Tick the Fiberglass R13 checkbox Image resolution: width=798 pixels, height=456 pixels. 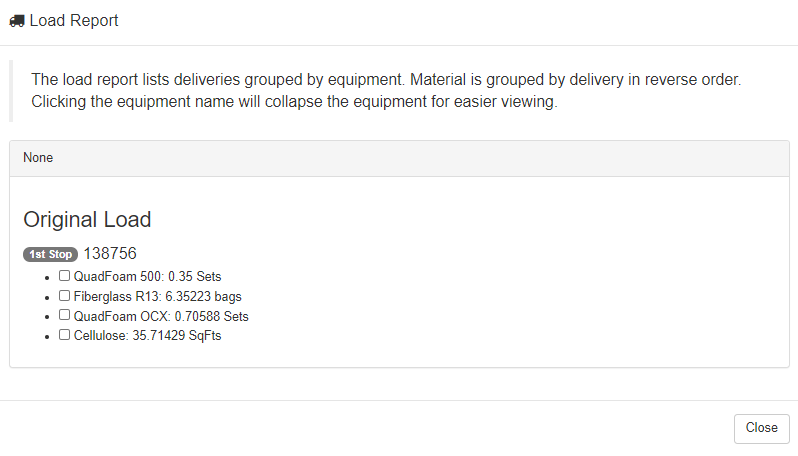[x=64, y=295]
